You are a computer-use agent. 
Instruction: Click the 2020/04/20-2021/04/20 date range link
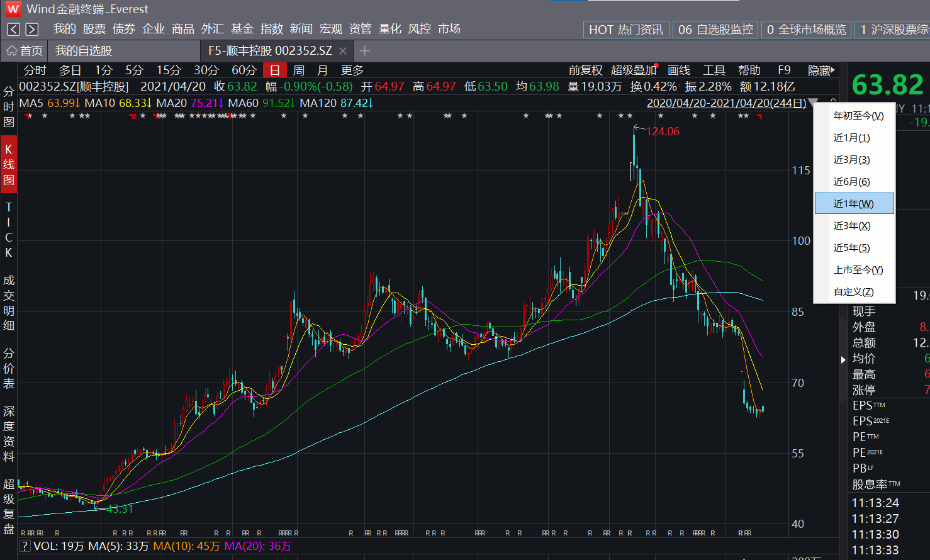click(x=727, y=103)
